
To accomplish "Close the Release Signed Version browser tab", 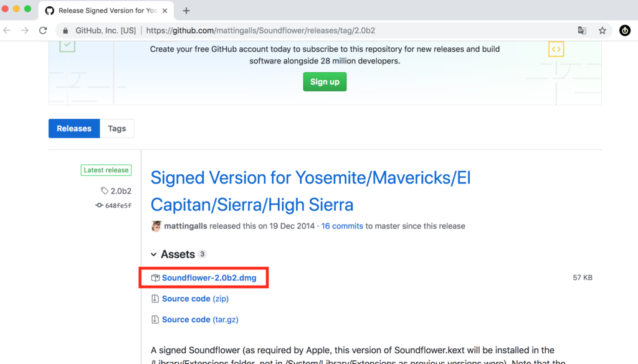I will pyautogui.click(x=166, y=11).
